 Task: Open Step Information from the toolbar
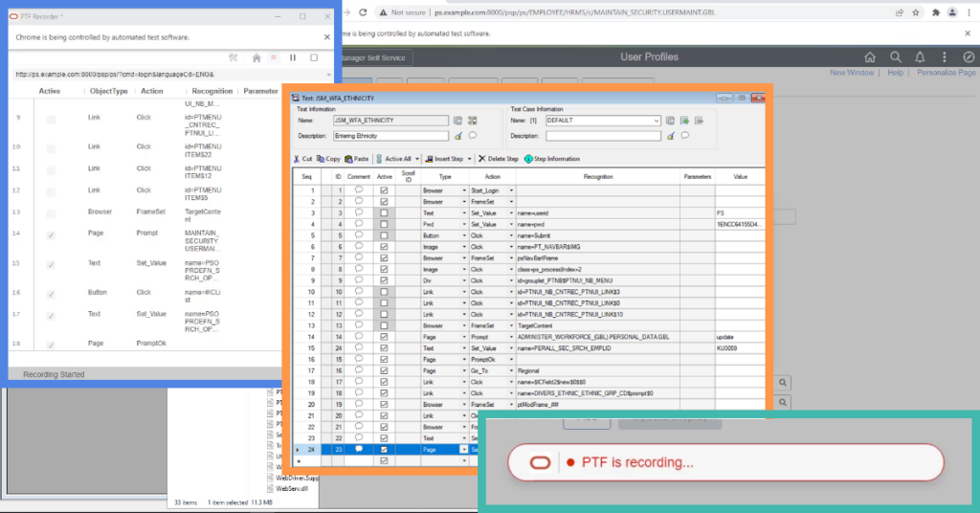click(552, 159)
